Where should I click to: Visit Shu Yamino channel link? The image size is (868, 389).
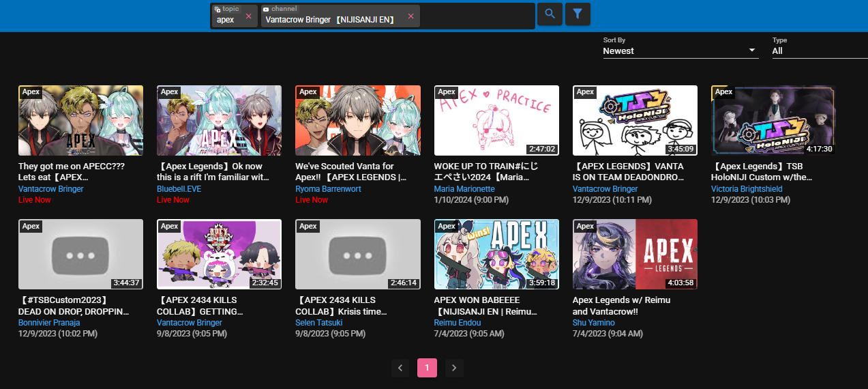point(594,323)
